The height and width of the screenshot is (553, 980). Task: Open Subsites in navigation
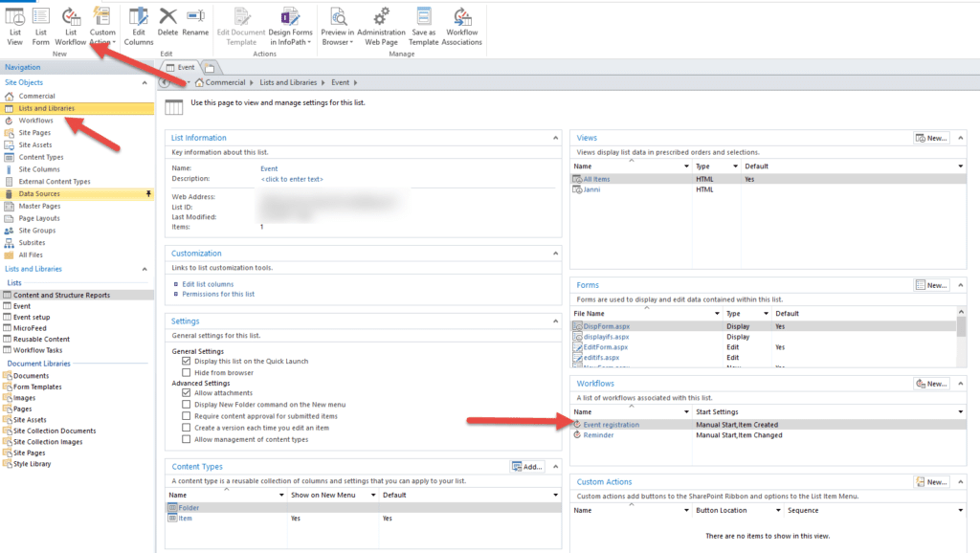pos(32,242)
